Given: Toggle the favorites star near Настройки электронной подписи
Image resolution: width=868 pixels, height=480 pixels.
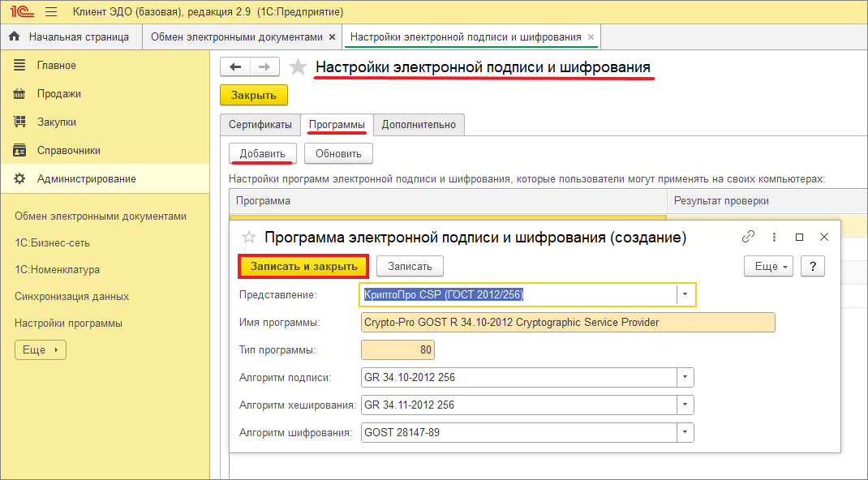Looking at the screenshot, I should 298,66.
